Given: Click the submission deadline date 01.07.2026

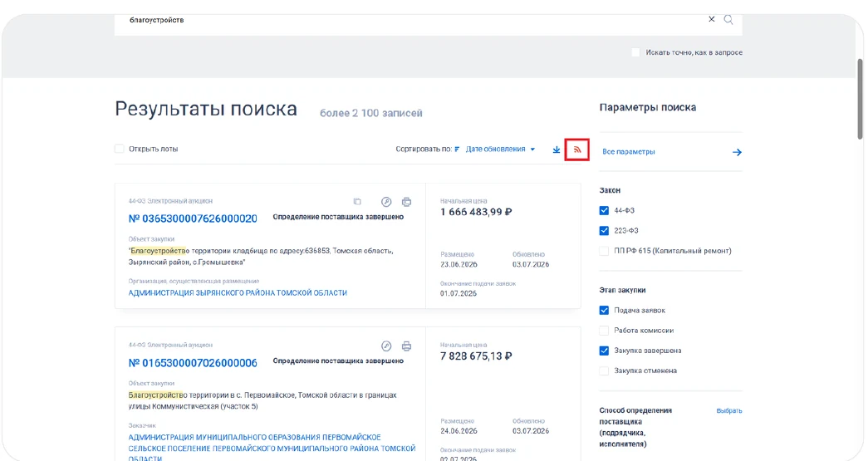Looking at the screenshot, I should [459, 293].
